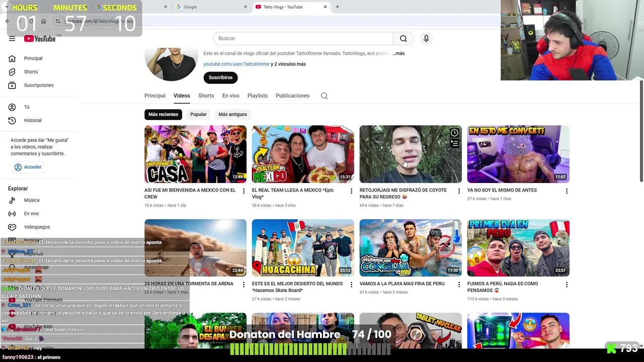Open EL REAL TEAM LLEGA A MEXICO thumbnail
Viewport: 644px width, 362px height.
303,154
